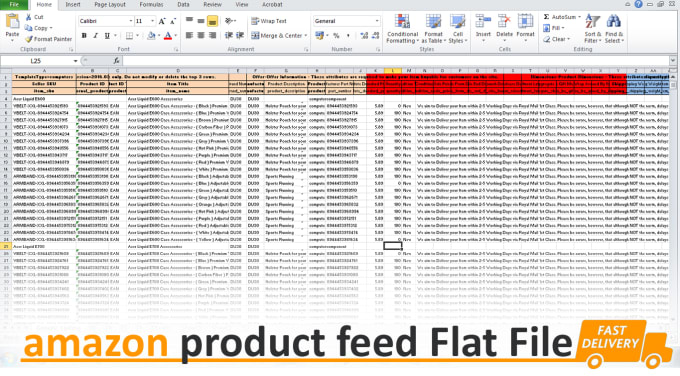The height and width of the screenshot is (376, 680).
Task: Open the Font dialog launcher
Action: (x=176, y=50)
